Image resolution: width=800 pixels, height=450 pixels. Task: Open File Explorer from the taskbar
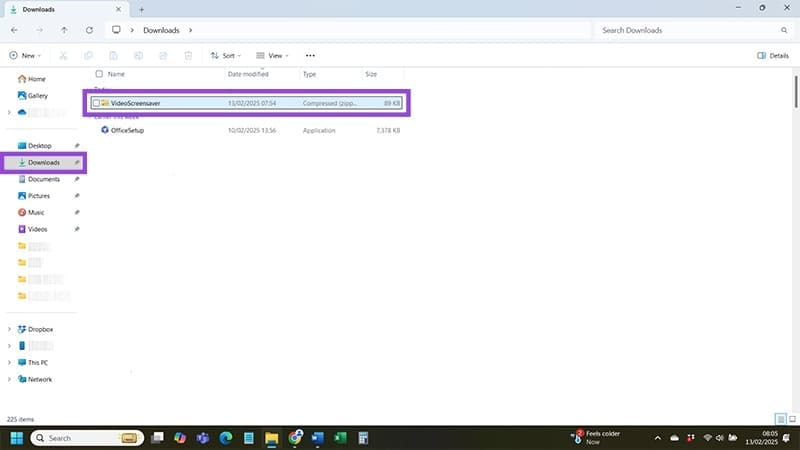click(271, 438)
